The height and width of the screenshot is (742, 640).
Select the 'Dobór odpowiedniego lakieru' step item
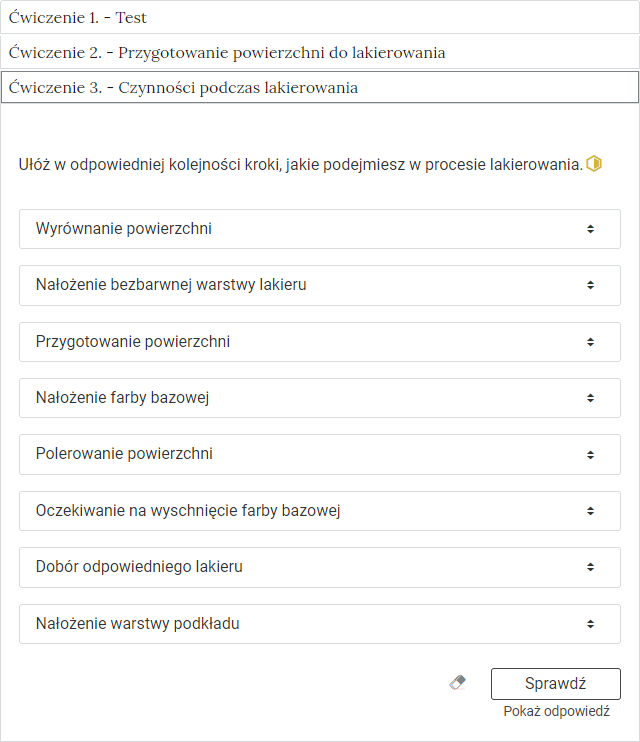coord(139,567)
